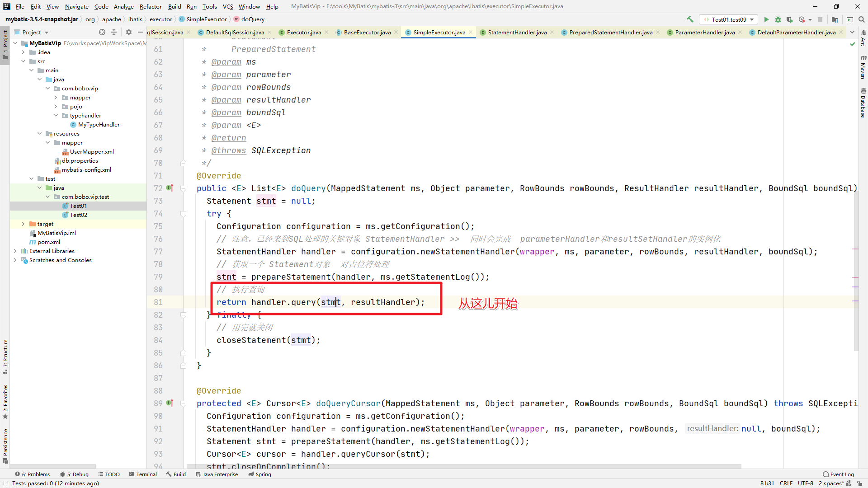Expand the target folder in project tree
Image resolution: width=868 pixels, height=488 pixels.
coord(23,224)
